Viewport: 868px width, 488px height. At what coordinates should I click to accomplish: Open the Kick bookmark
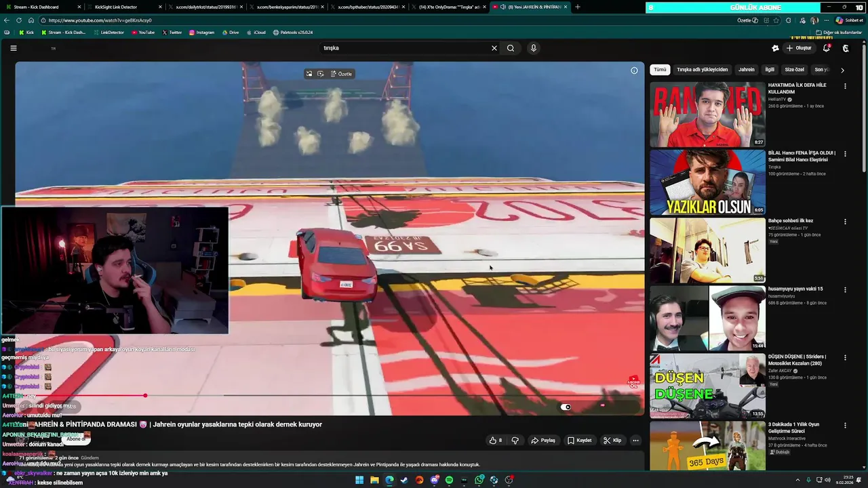(26, 33)
